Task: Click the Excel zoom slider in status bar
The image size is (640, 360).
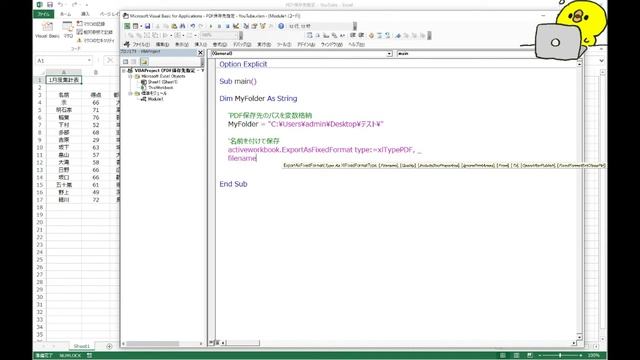Action: pyautogui.click(x=560, y=356)
